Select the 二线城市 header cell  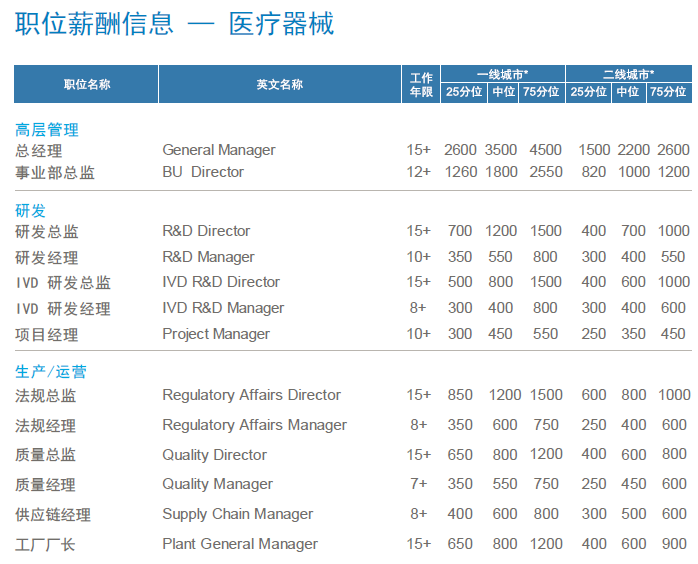pyautogui.click(x=628, y=74)
